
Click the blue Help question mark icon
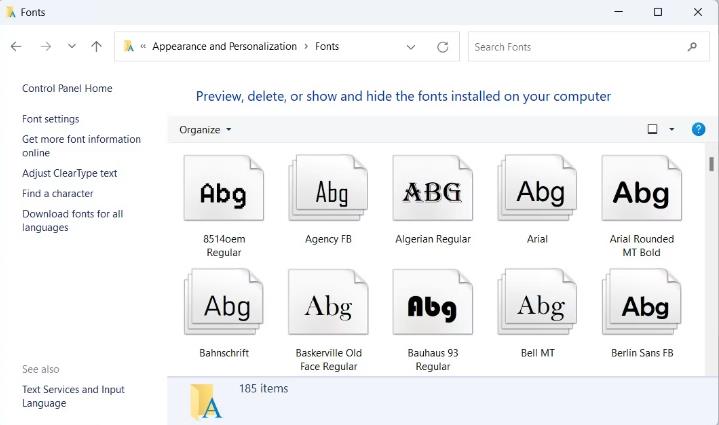point(698,129)
